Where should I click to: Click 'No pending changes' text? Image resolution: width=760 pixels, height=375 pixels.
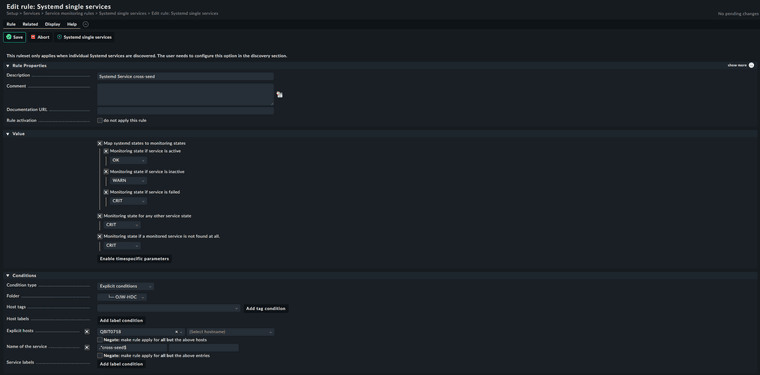point(738,14)
